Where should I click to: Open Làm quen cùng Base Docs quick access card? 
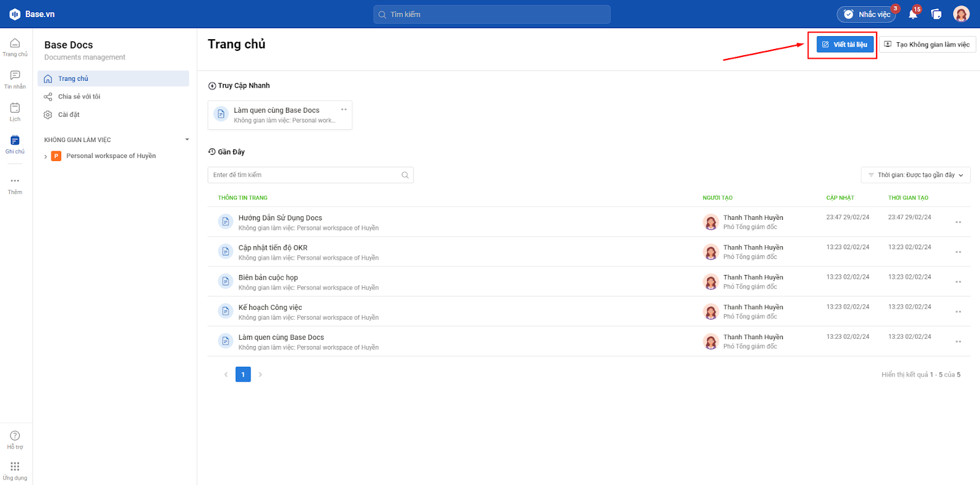coord(280,115)
